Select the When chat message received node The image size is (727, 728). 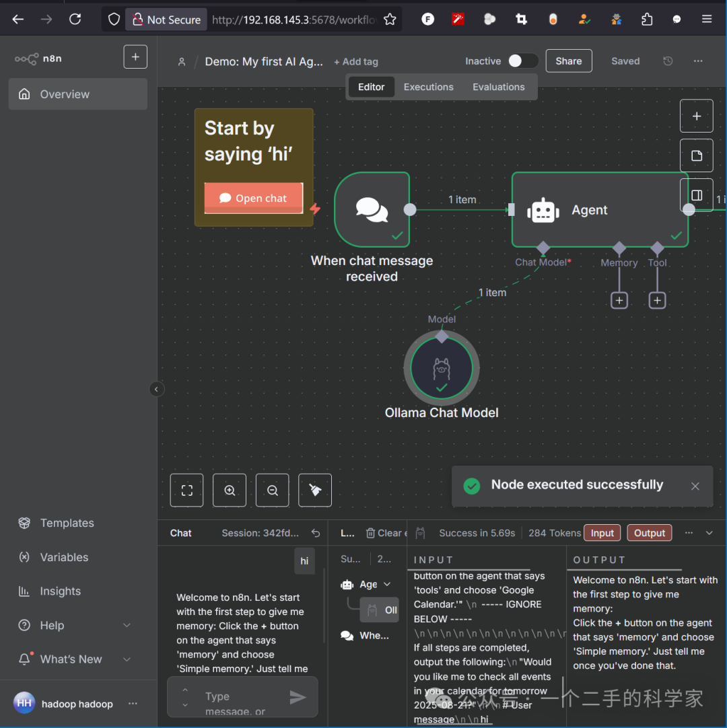point(372,209)
